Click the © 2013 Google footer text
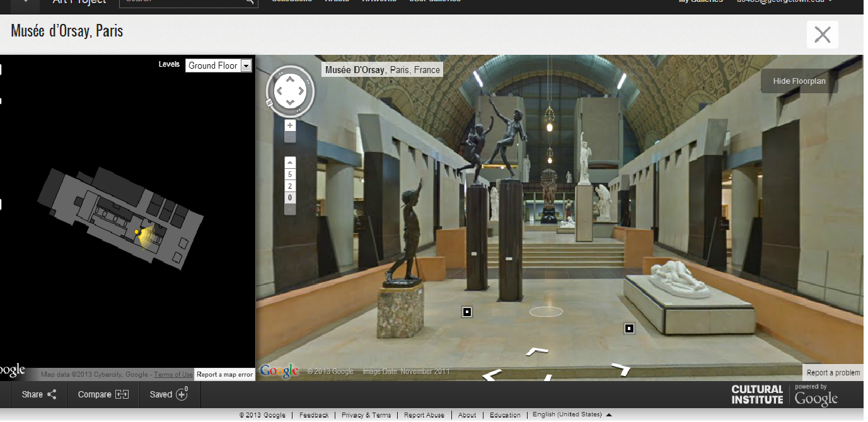Image resolution: width=868 pixels, height=422 pixels. click(262, 415)
